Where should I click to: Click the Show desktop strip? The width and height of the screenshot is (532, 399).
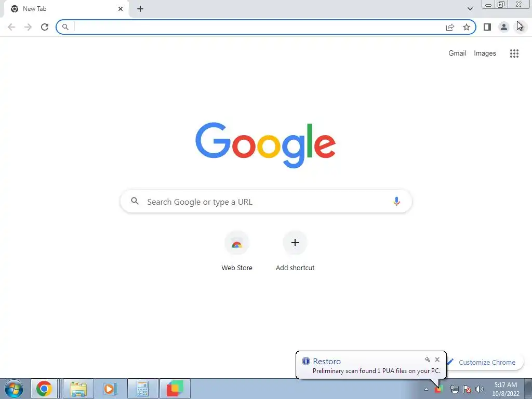pos(528,389)
